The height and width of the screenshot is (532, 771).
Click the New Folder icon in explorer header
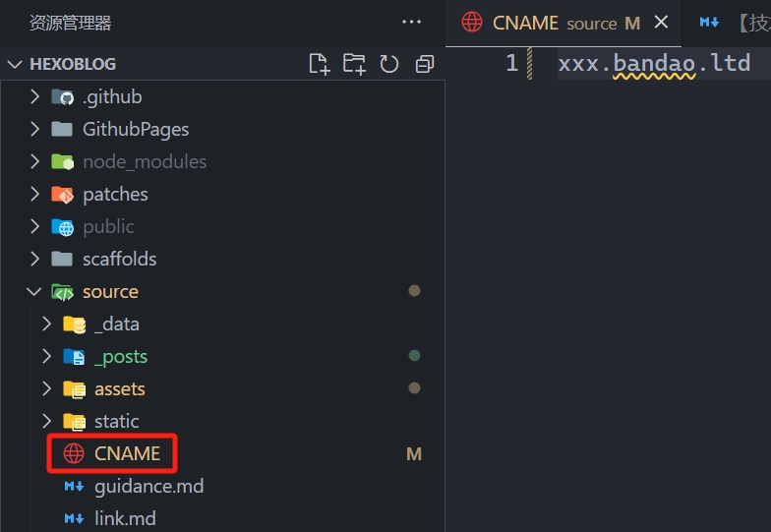coord(354,64)
